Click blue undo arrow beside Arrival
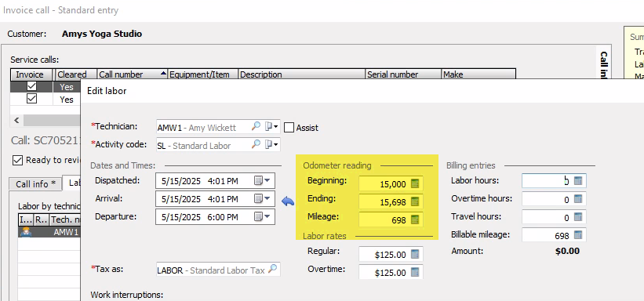Image resolution: width=644 pixels, height=301 pixels. pos(288,201)
